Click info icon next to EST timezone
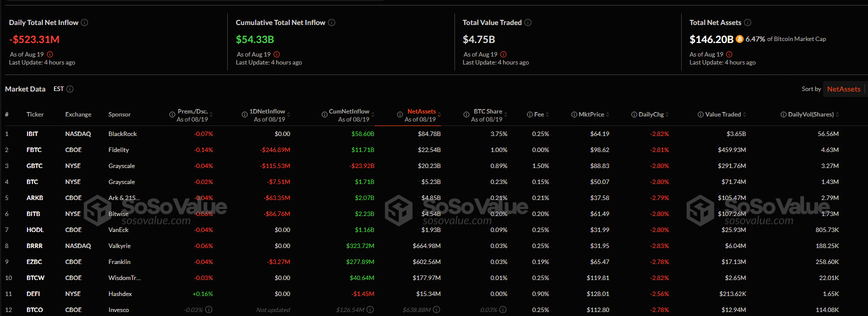Screen dimensions: 868x316 pos(70,89)
